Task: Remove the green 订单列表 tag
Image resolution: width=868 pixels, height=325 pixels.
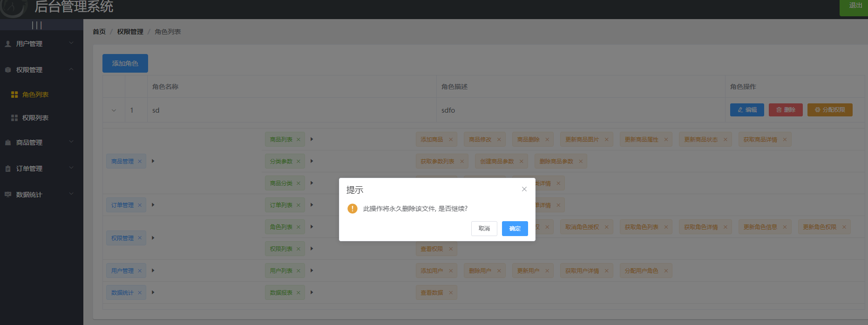Action: click(x=298, y=205)
